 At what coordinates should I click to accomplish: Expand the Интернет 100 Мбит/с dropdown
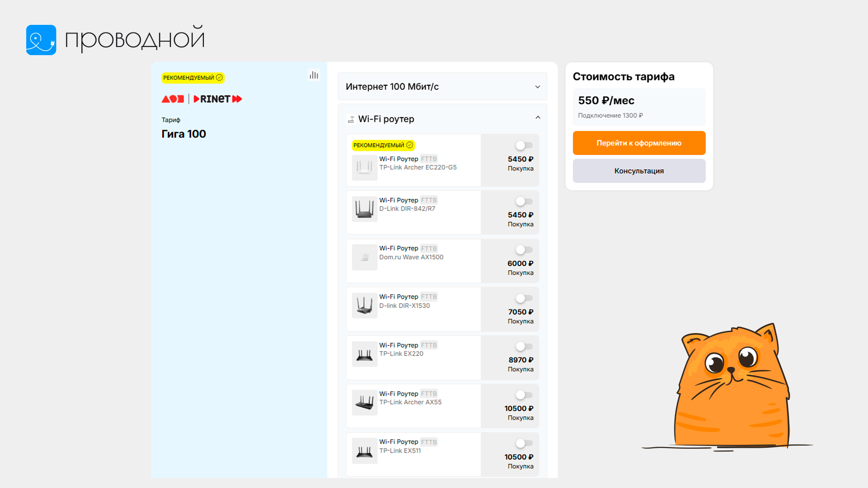tap(443, 87)
